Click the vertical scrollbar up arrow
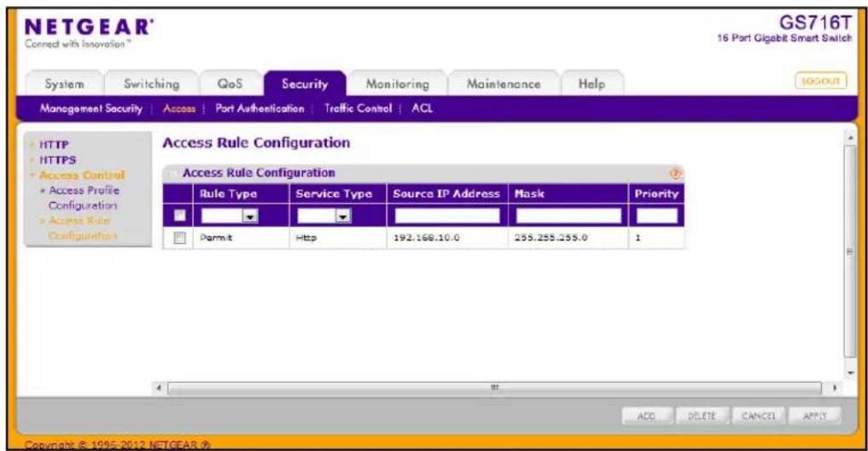The height and width of the screenshot is (451, 868). pyautogui.click(x=851, y=137)
